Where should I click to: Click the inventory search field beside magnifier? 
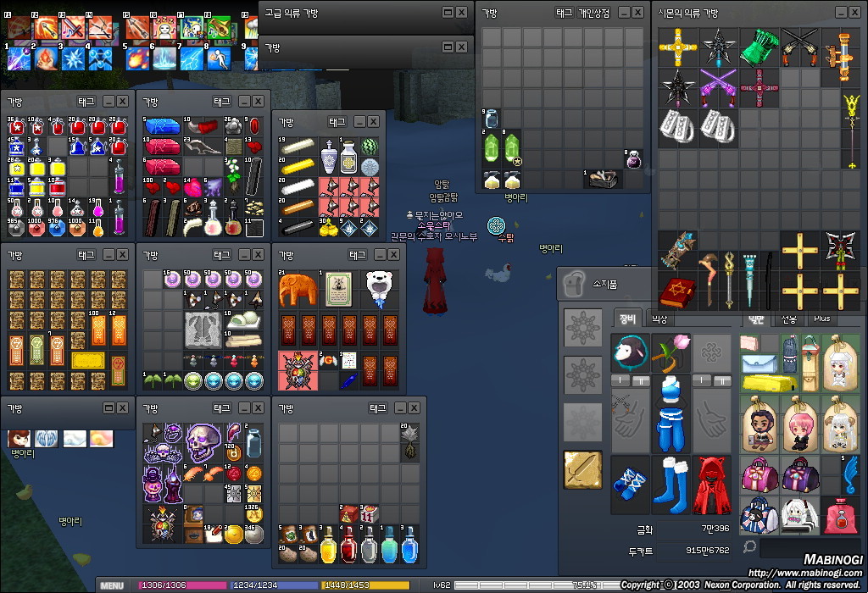805,548
